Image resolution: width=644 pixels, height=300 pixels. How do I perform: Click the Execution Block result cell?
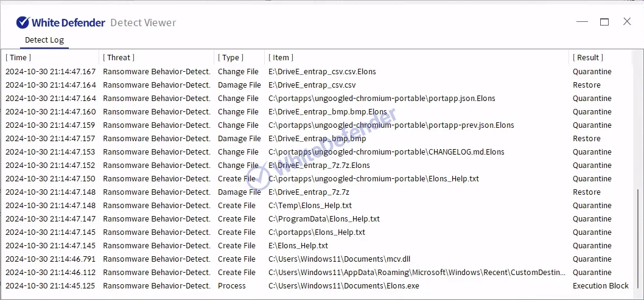point(600,286)
